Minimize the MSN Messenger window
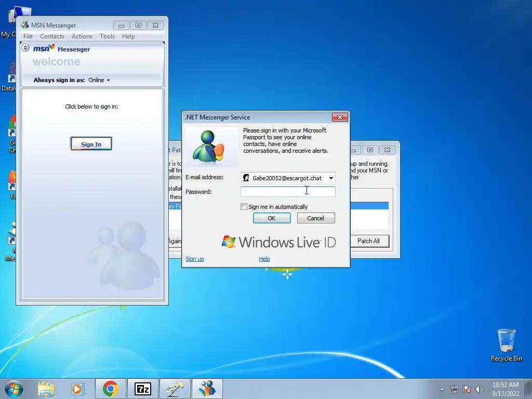532x399 pixels. 121,25
